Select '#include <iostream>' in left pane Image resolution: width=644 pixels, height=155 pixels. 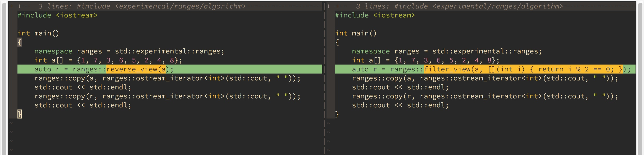(57, 15)
